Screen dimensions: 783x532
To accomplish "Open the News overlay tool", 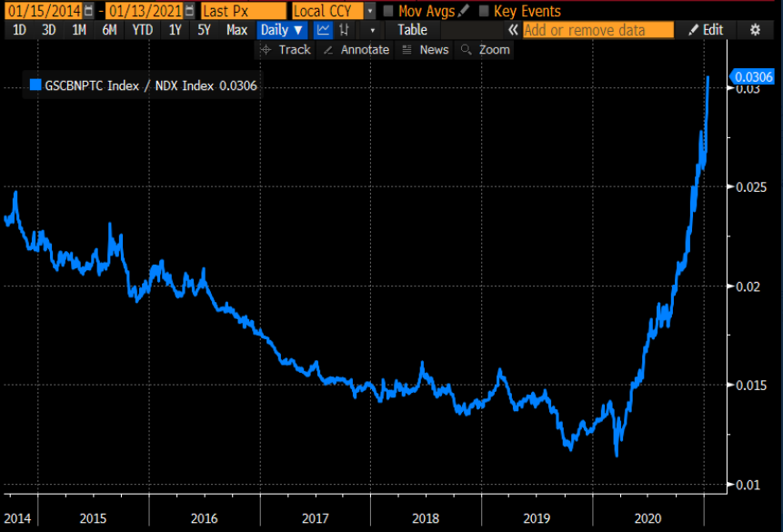I will pos(425,50).
